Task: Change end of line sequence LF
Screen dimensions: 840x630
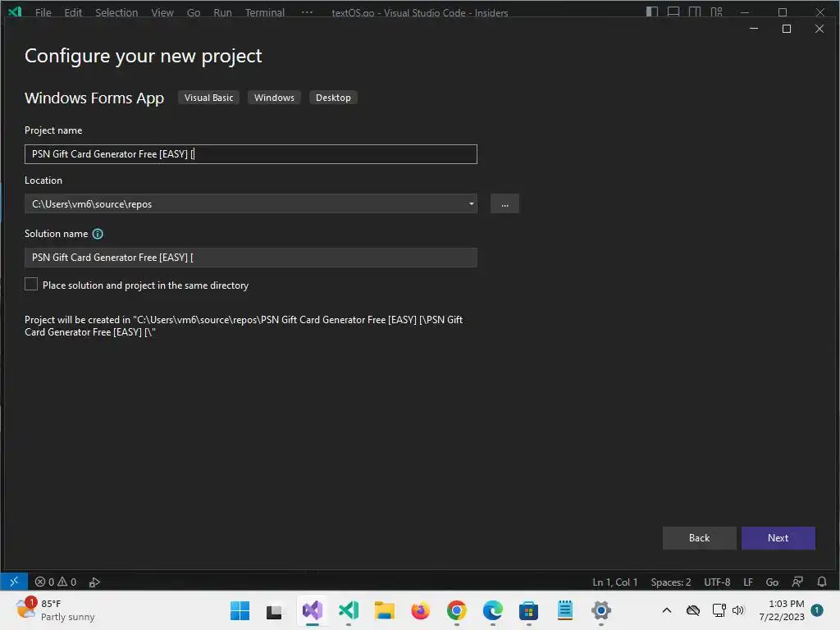Action: tap(748, 582)
